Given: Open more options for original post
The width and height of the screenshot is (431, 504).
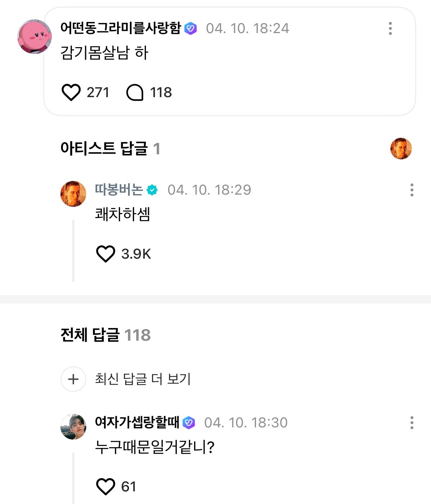Looking at the screenshot, I should coord(390,28).
